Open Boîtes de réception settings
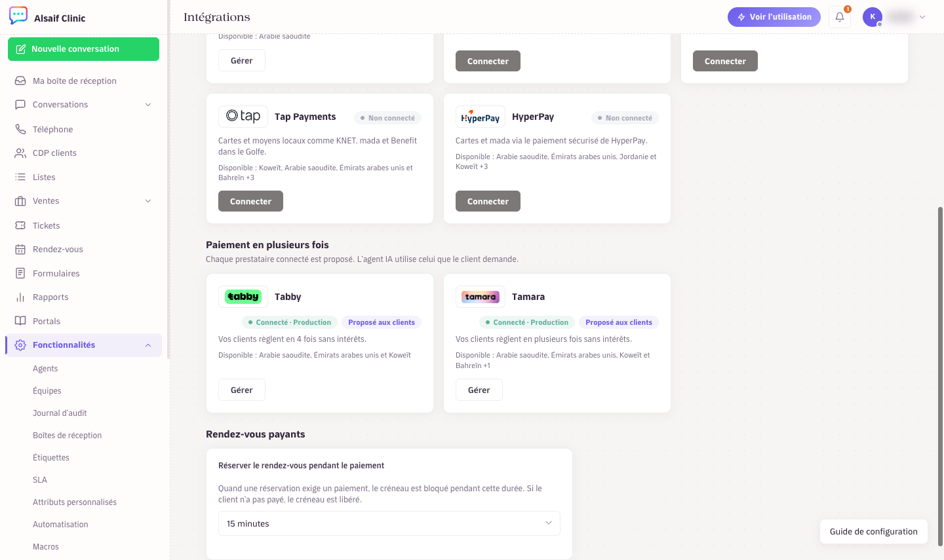 pyautogui.click(x=68, y=436)
